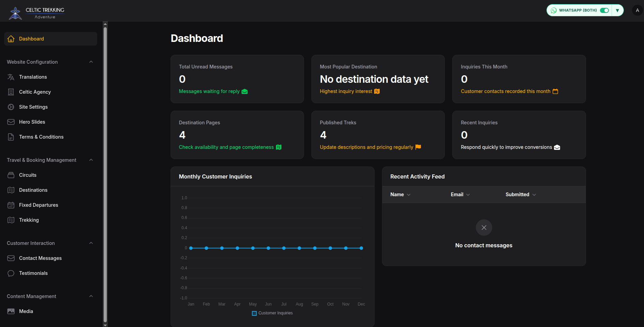Click the flag icon in Published Treks card
The image size is (644, 327).
pos(418,147)
